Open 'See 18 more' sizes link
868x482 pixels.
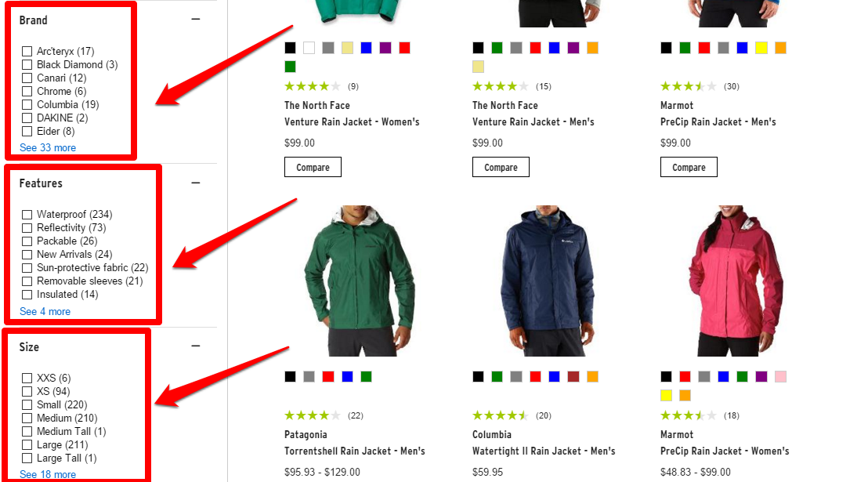pos(48,474)
